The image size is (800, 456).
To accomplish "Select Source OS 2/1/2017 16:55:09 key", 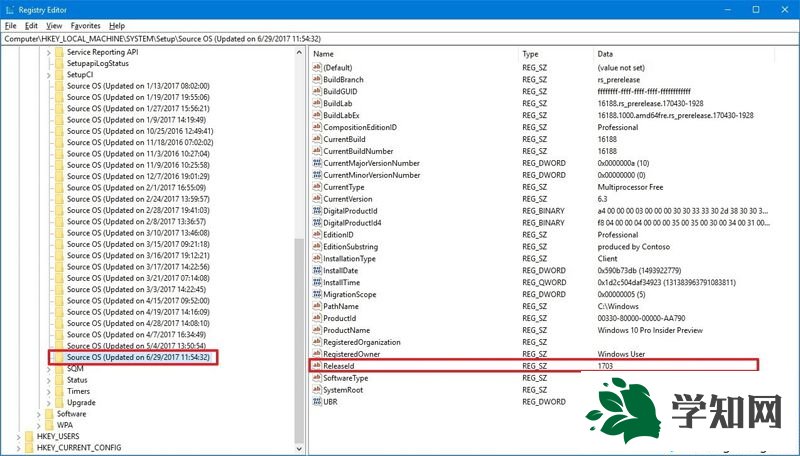I will (x=136, y=187).
